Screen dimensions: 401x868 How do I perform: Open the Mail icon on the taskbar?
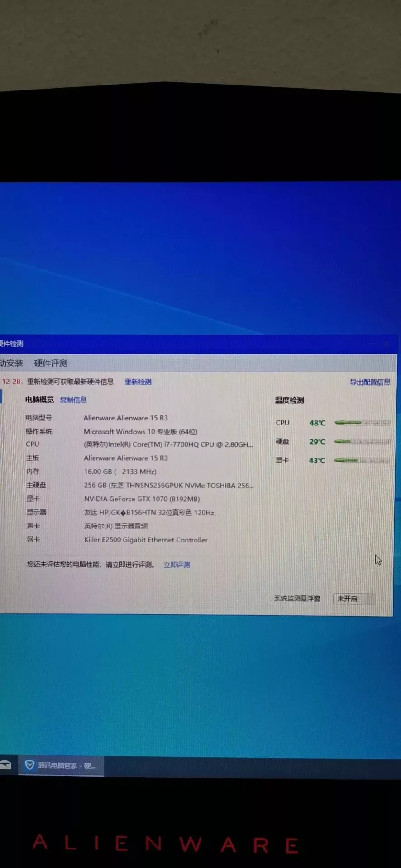(5, 764)
